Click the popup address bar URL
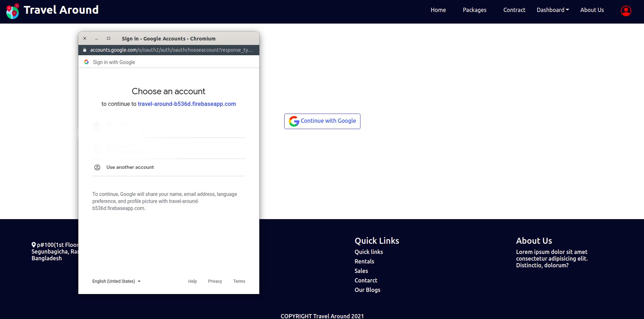The height and width of the screenshot is (319, 644). click(171, 50)
